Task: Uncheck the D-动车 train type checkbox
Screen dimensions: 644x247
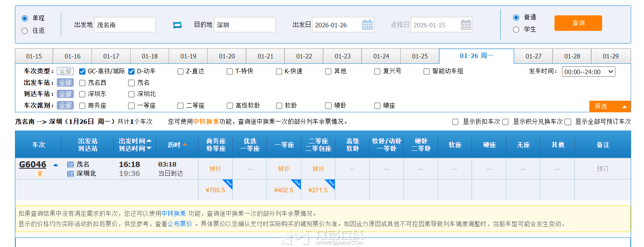Action: click(x=131, y=71)
